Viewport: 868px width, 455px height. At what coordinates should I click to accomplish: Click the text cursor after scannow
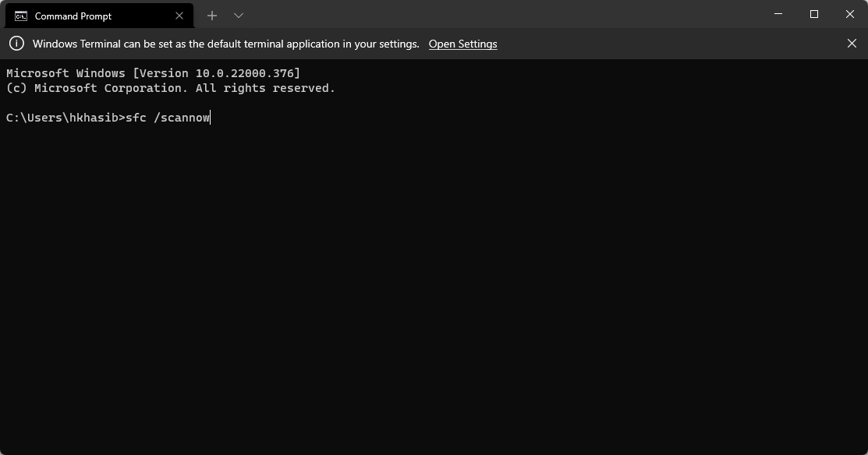pos(211,118)
